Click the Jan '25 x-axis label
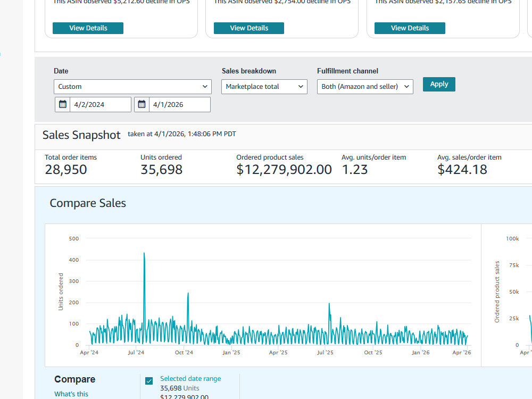 click(231, 353)
